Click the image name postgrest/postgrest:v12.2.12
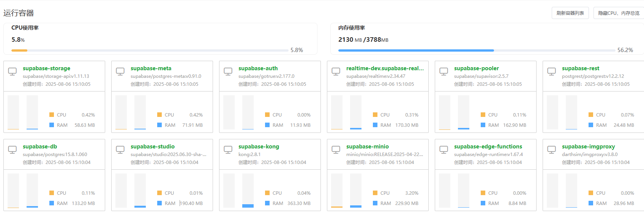644x216 pixels. tap(593, 76)
